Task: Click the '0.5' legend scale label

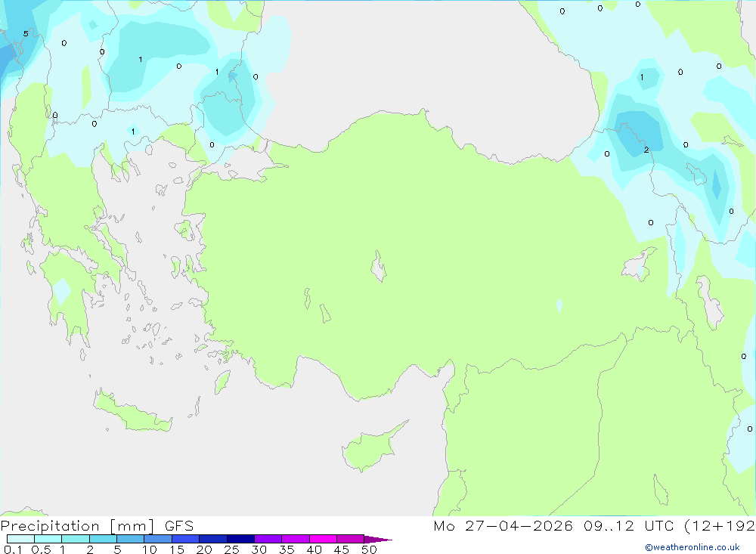Action: pos(41,549)
